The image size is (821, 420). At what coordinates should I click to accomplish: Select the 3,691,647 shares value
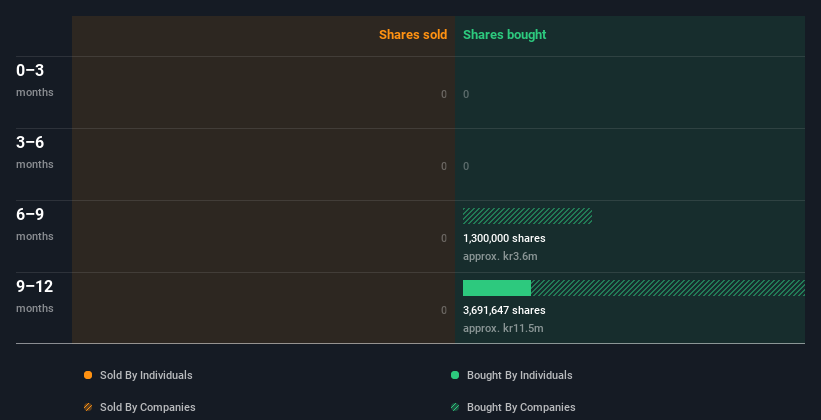504,311
